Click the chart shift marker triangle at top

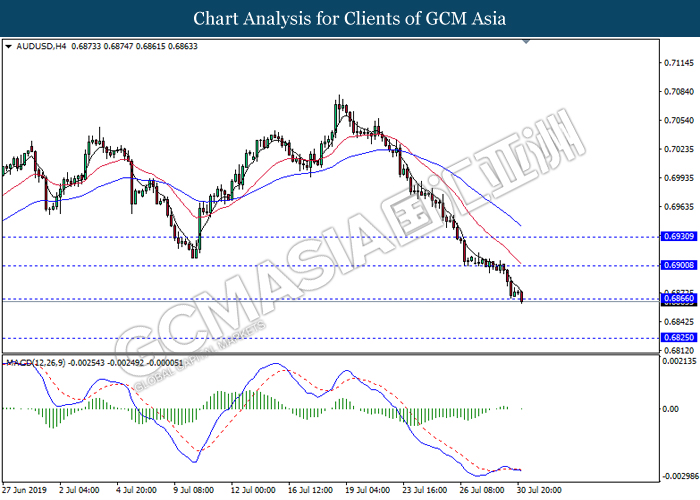tap(526, 42)
